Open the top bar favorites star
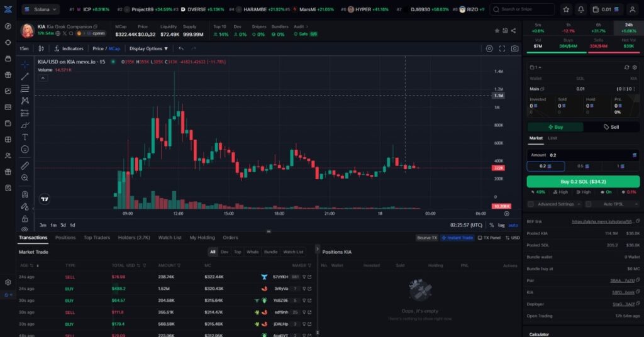The height and width of the screenshot is (337, 644). [566, 9]
